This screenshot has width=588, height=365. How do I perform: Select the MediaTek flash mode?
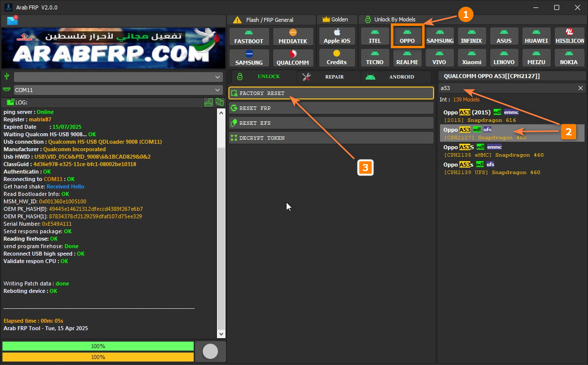pos(293,36)
